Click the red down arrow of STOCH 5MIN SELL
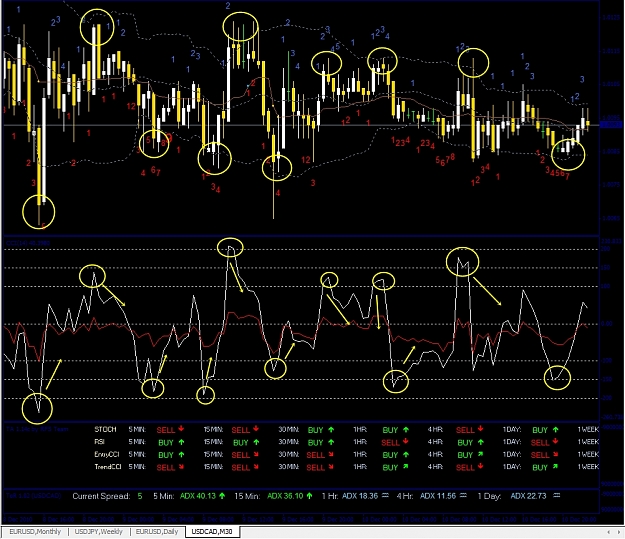Screen dimensions: 625x539 pyautogui.click(x=181, y=429)
